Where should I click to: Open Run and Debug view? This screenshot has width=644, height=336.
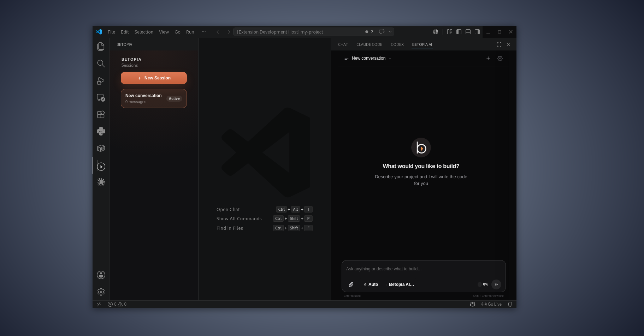[101, 80]
